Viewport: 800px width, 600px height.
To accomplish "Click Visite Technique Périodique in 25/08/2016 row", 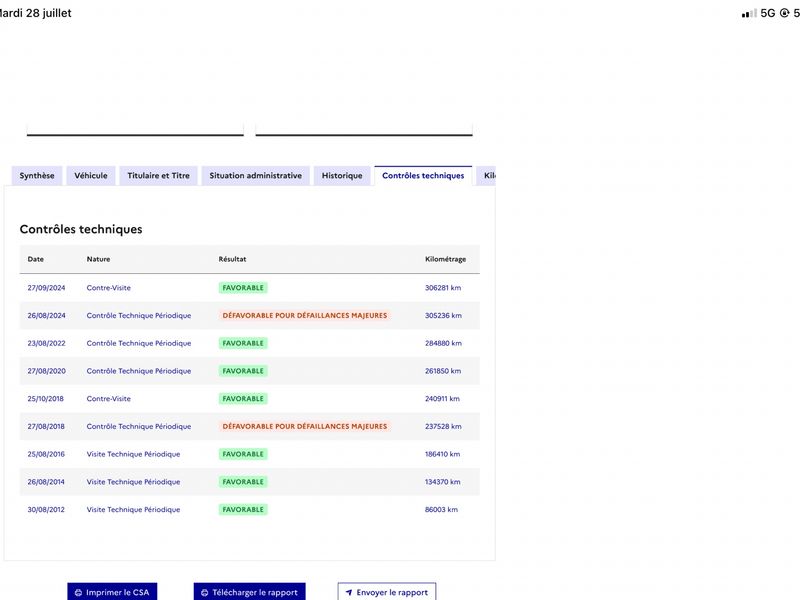I will click(133, 454).
